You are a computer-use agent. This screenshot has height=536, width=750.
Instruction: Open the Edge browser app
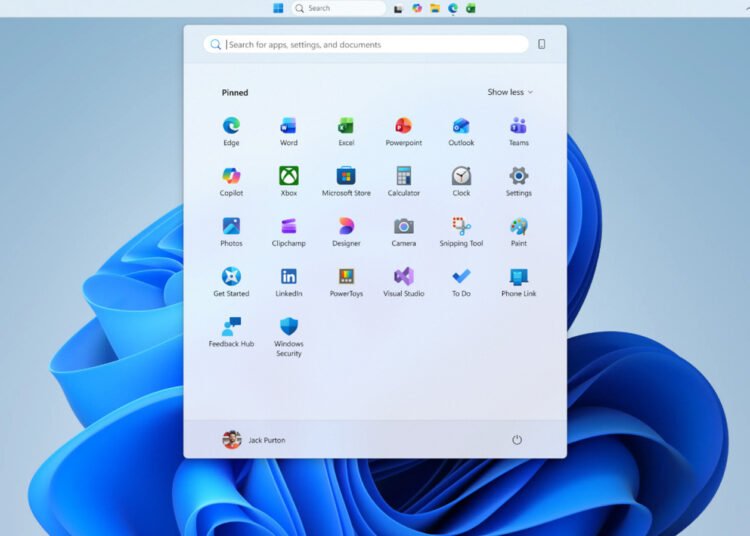tap(231, 131)
